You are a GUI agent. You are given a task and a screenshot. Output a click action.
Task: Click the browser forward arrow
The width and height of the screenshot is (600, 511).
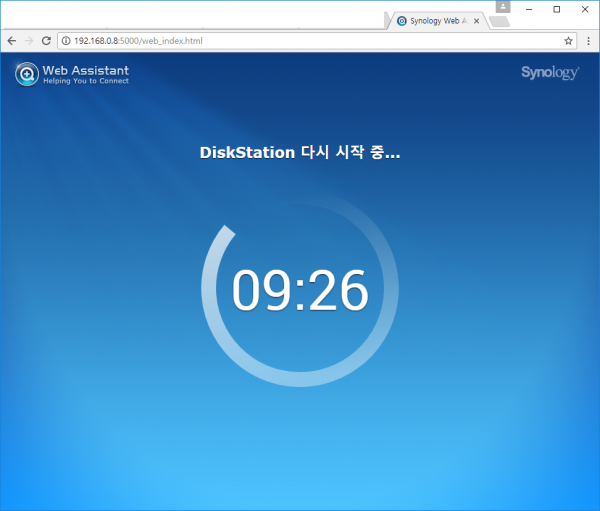click(28, 41)
